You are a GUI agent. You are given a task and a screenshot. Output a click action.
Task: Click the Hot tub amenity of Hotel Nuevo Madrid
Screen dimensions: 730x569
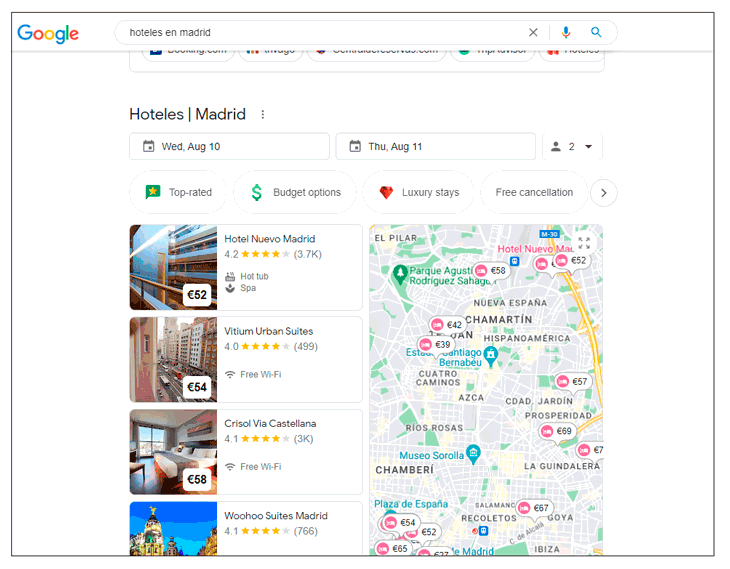[247, 276]
